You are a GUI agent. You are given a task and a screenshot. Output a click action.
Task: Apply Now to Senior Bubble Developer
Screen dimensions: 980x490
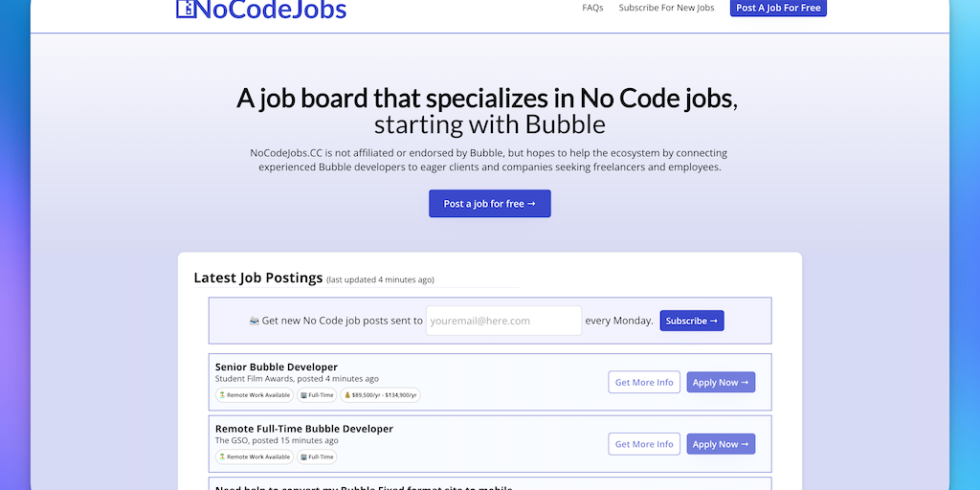click(x=721, y=382)
